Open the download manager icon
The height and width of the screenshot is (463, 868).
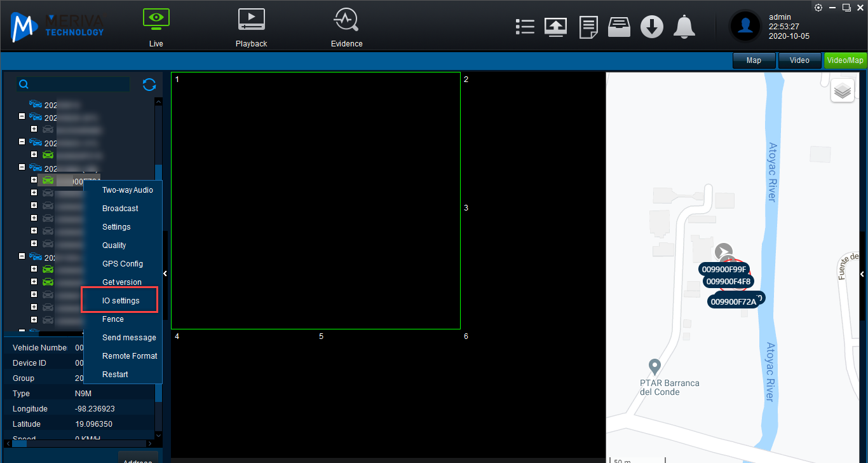[651, 27]
